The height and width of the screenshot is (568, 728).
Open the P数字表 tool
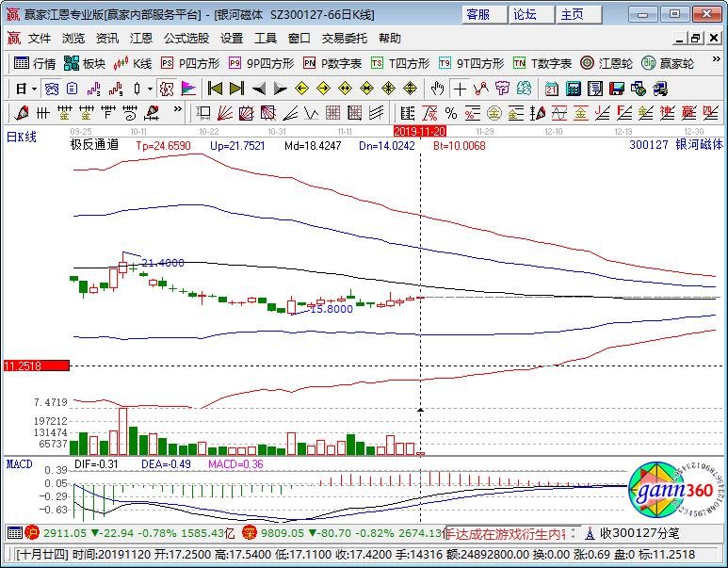point(332,63)
